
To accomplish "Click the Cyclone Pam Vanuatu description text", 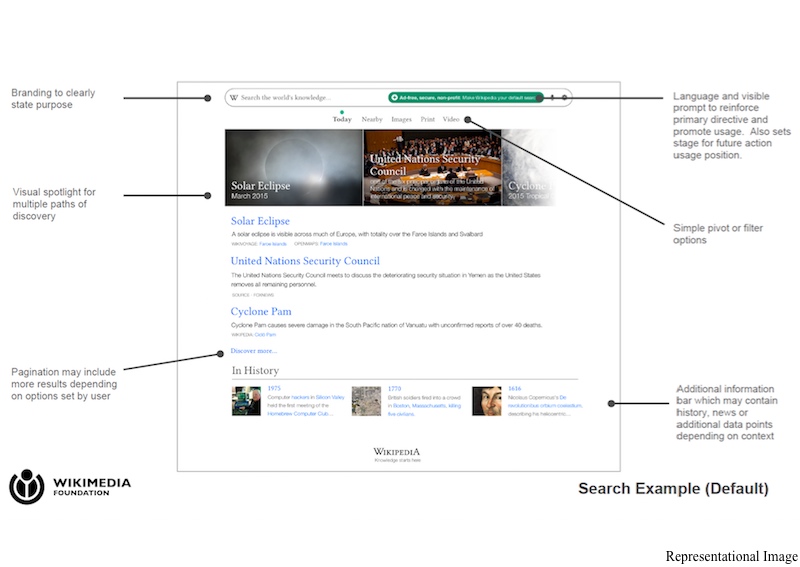I will 386,325.
